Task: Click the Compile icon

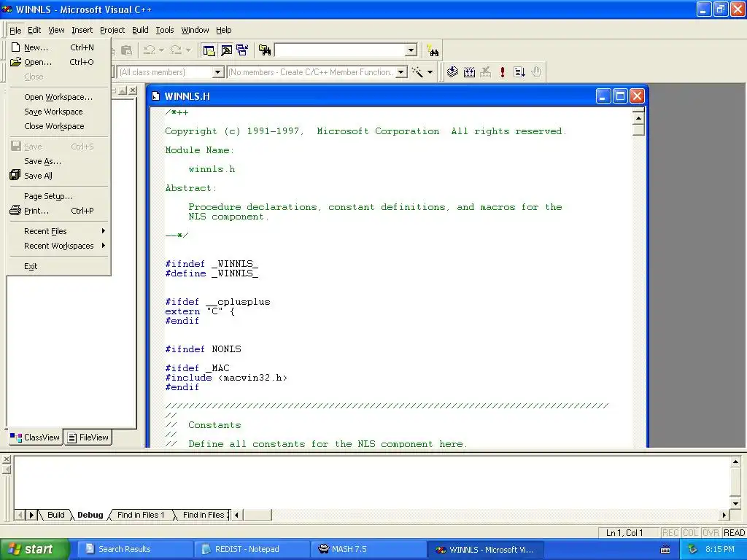Action: coord(452,72)
